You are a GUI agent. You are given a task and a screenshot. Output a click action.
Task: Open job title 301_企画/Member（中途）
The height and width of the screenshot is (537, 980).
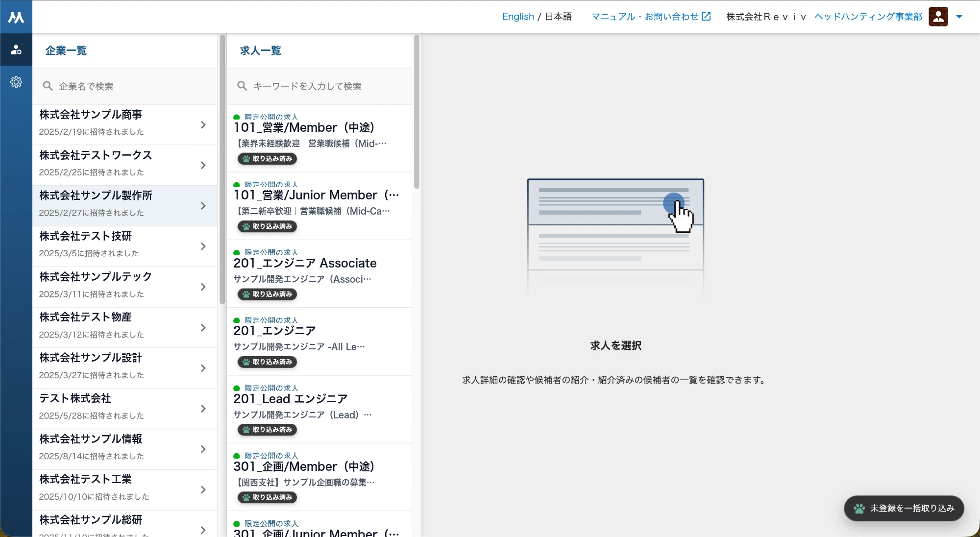[304, 466]
